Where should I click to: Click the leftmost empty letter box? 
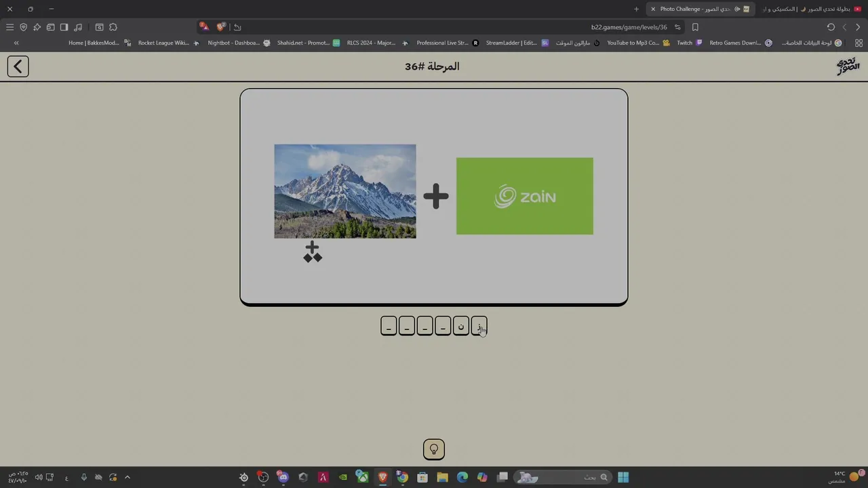[x=389, y=327]
